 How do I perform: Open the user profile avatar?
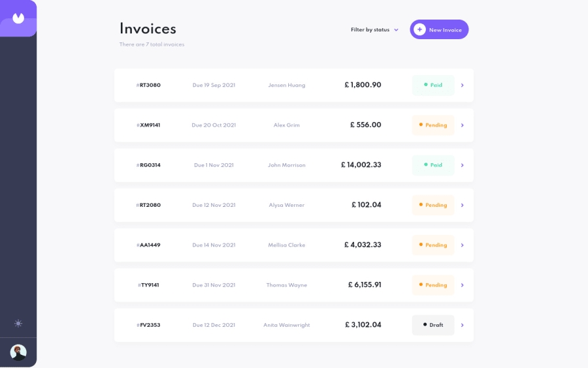point(18,352)
